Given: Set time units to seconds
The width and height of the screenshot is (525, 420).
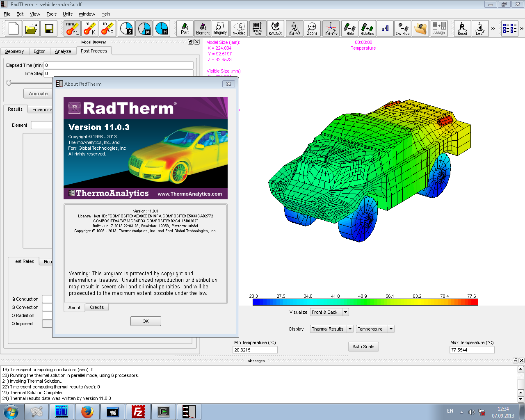Looking at the screenshot, I should [126, 29].
